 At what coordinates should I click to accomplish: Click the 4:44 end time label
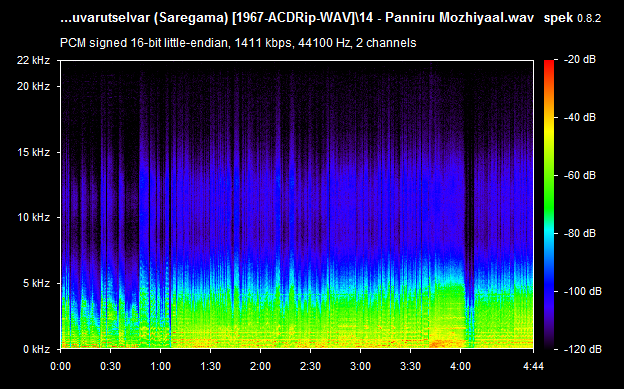click(533, 366)
